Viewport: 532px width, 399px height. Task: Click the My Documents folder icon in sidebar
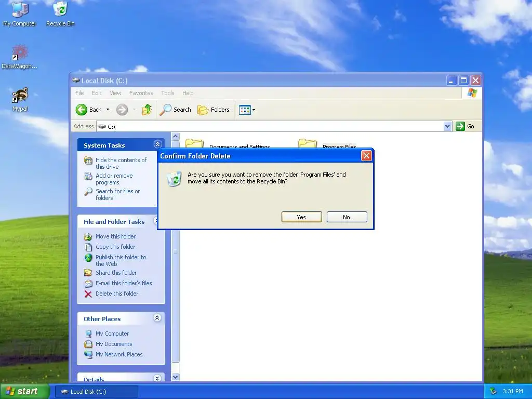(x=88, y=344)
